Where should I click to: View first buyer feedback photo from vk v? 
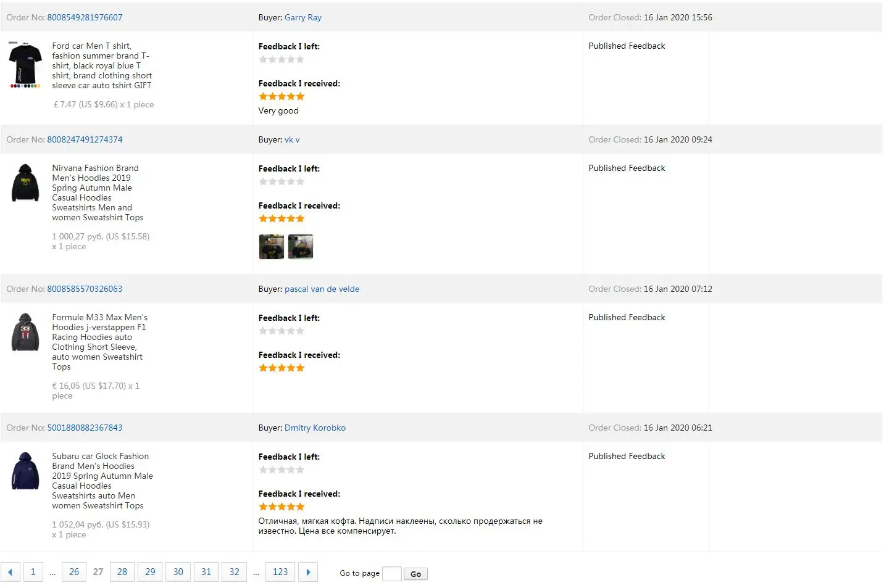click(271, 247)
